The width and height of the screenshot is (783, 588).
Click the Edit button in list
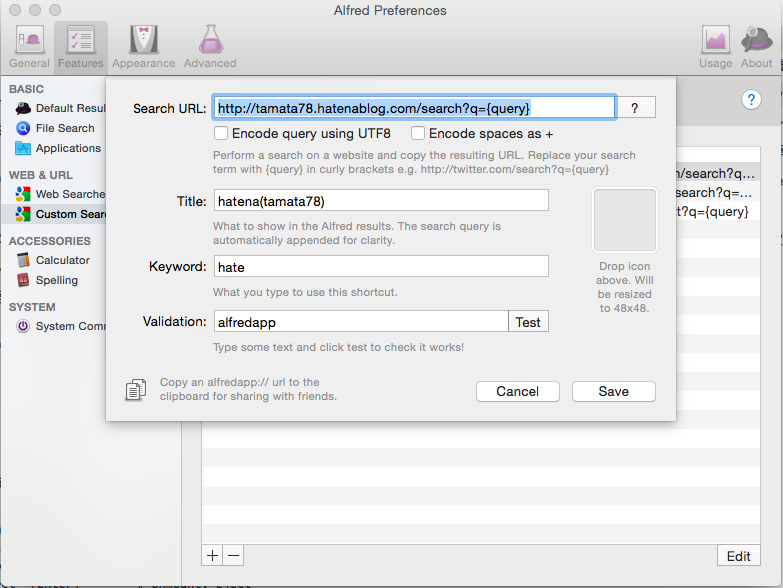(x=739, y=556)
